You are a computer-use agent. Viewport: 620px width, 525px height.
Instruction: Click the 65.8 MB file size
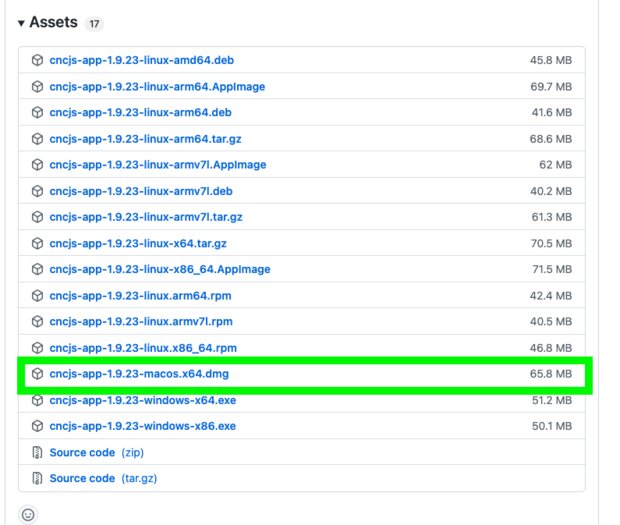[551, 374]
